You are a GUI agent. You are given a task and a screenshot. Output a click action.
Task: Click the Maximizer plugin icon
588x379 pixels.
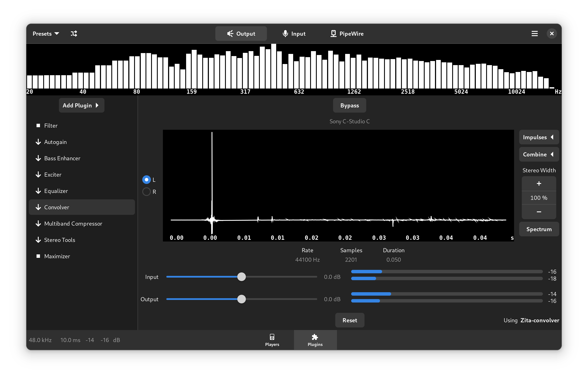(38, 256)
